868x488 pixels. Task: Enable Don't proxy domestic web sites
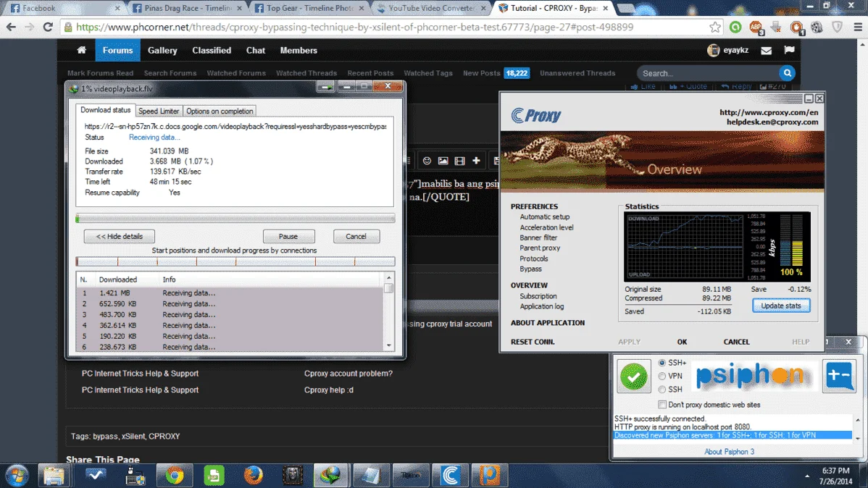662,405
